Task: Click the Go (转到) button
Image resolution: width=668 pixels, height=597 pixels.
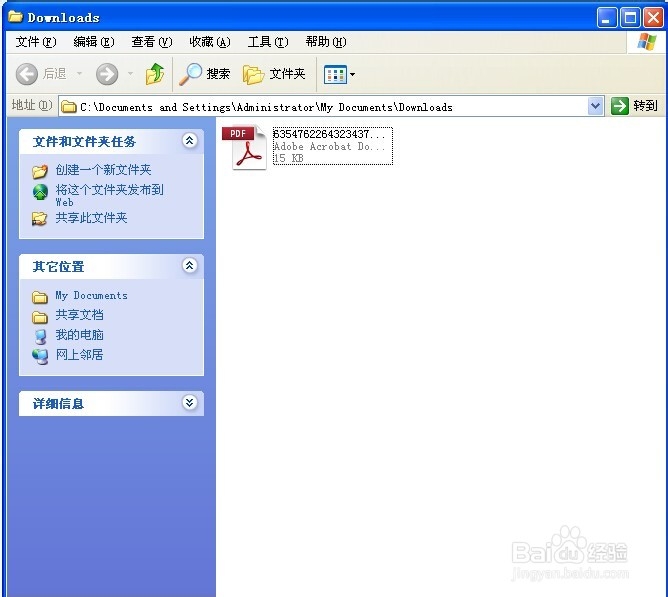Action: pos(635,106)
